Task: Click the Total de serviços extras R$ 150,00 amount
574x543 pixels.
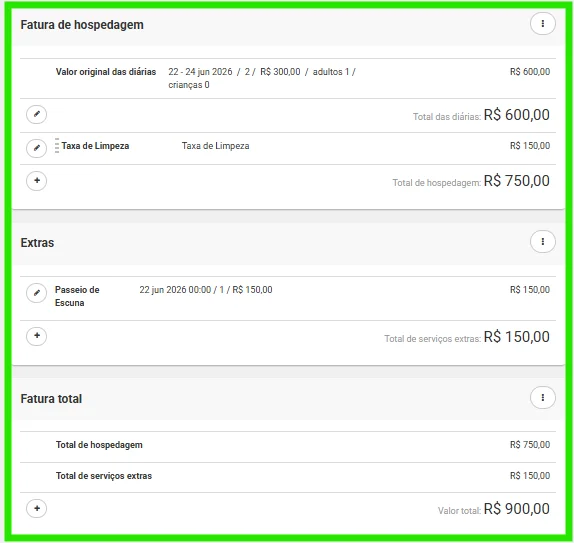Action: pos(516,337)
